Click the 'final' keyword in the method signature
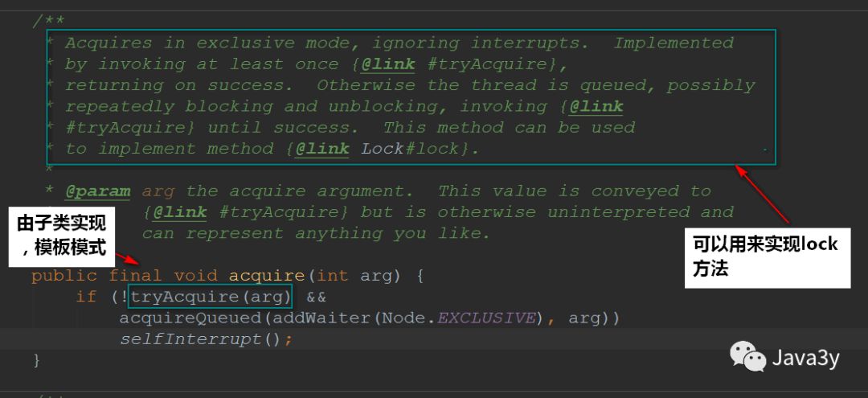868x398 pixels. (x=136, y=276)
